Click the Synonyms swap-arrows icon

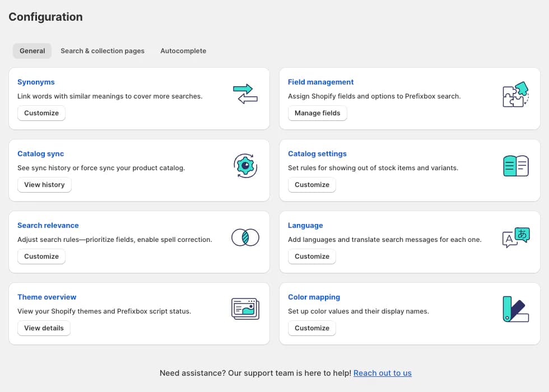[245, 94]
